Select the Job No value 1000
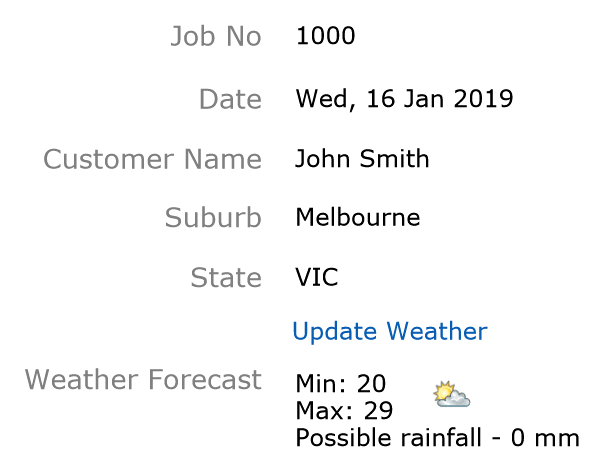Image resolution: width=603 pixels, height=466 pixels. tap(325, 36)
